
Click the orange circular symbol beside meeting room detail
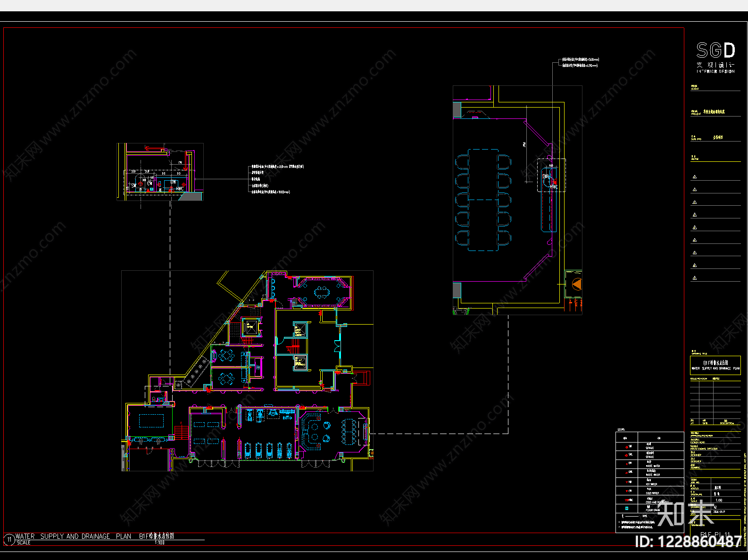577,284
